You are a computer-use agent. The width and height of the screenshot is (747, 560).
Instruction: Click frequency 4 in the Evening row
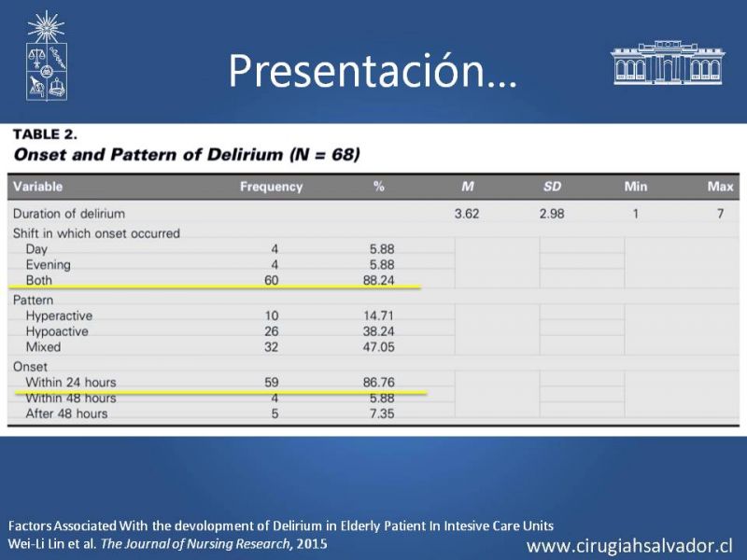[x=275, y=265]
